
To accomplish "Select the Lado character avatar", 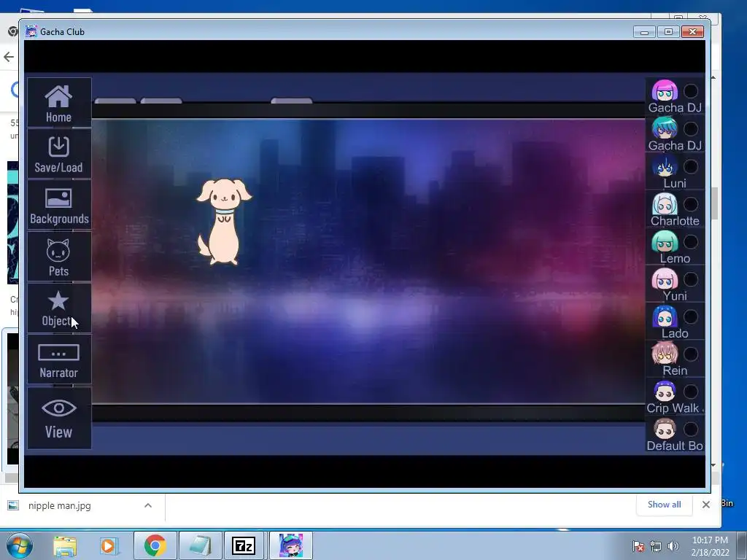I will [665, 316].
